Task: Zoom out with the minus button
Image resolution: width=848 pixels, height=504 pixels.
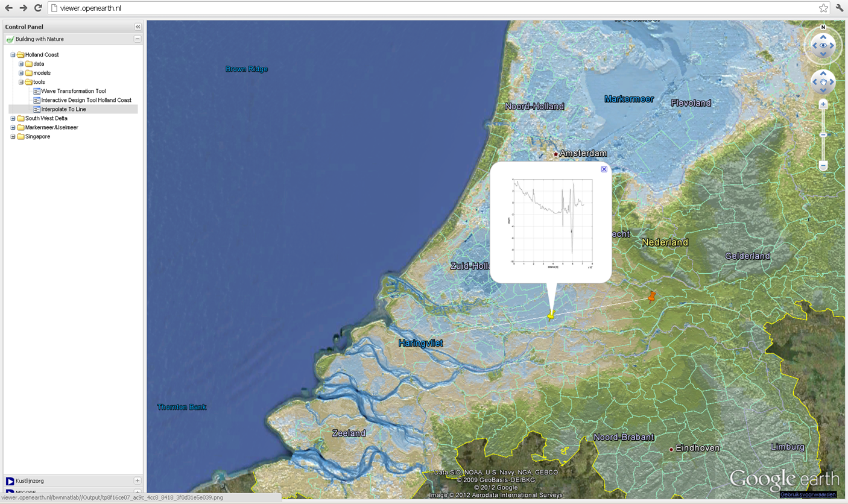Action: pos(823,166)
